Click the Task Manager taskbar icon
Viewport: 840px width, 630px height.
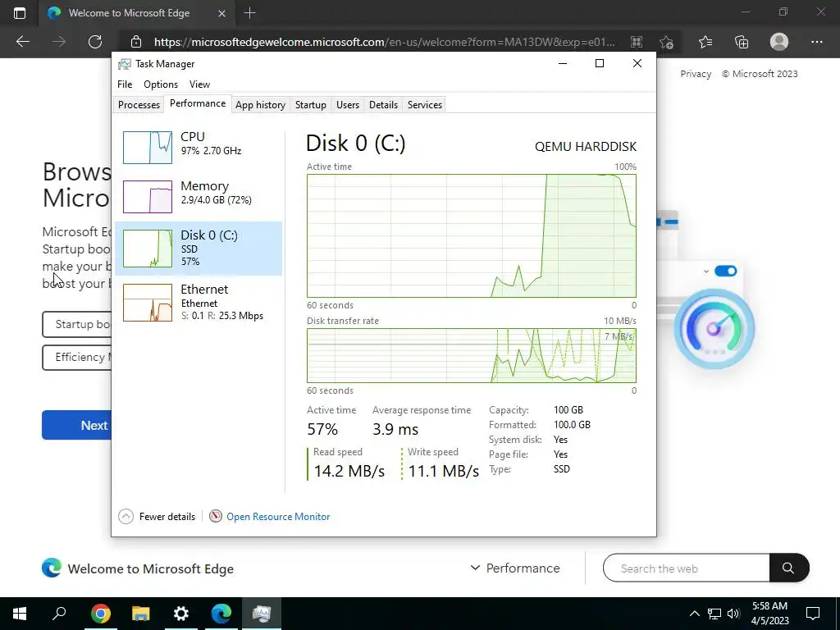262,614
